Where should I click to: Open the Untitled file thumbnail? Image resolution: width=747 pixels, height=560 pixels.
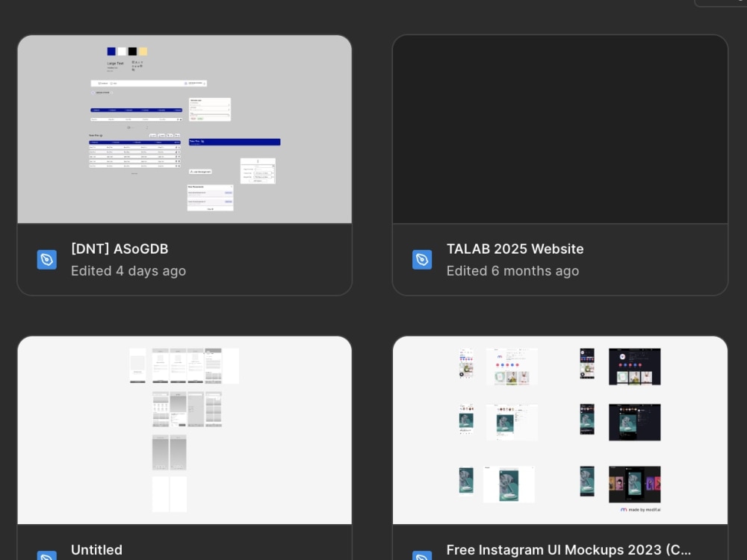coord(185,430)
